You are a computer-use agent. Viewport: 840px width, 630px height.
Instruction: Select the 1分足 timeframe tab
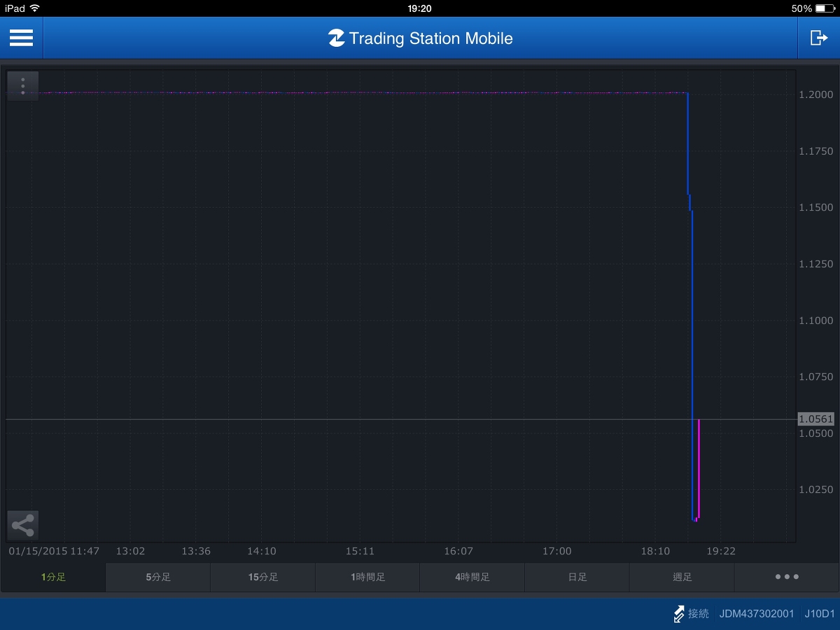click(x=53, y=577)
